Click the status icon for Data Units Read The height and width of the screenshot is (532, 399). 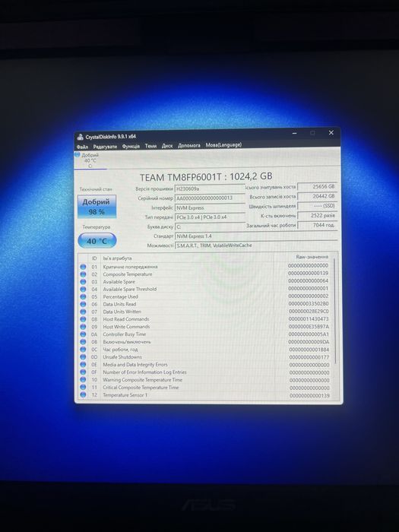(x=83, y=304)
